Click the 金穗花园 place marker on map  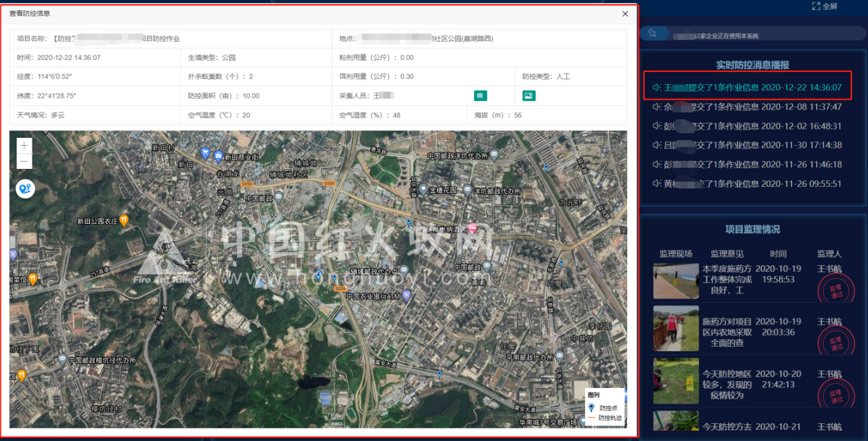(x=423, y=189)
